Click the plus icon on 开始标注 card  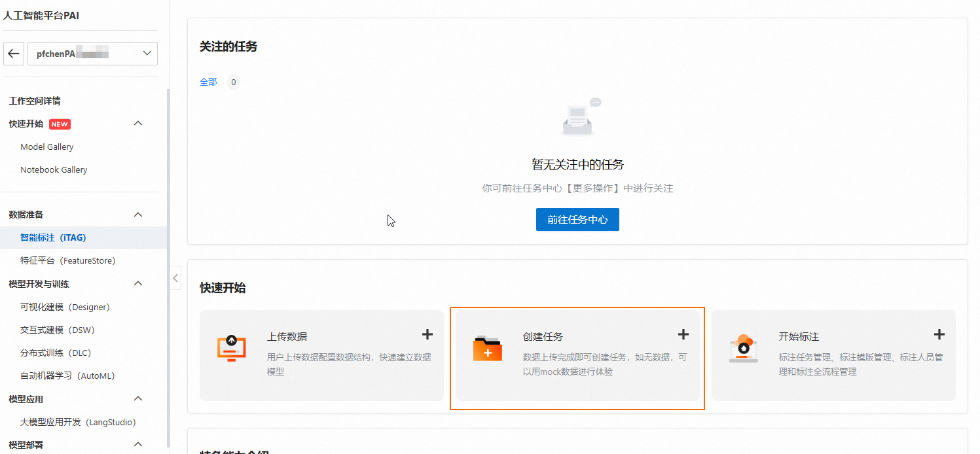(x=939, y=334)
